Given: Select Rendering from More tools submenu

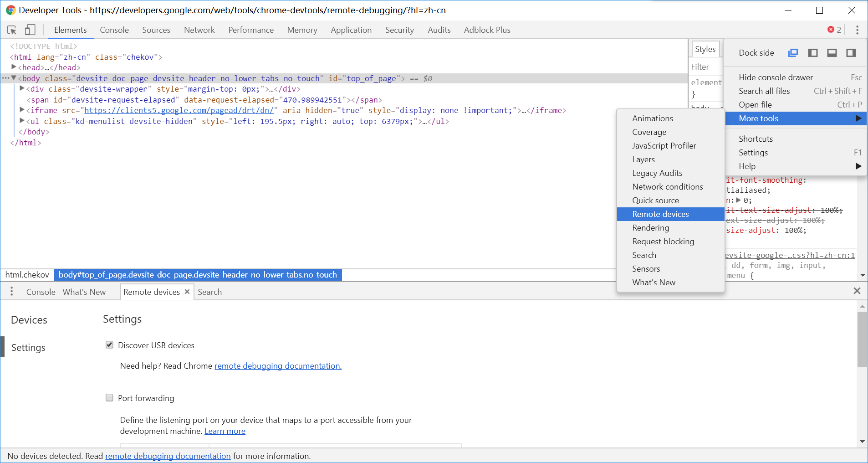Looking at the screenshot, I should [650, 228].
